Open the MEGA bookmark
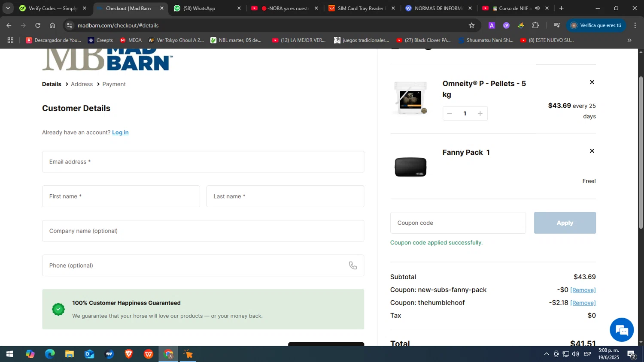The height and width of the screenshot is (362, 644). pos(131,40)
